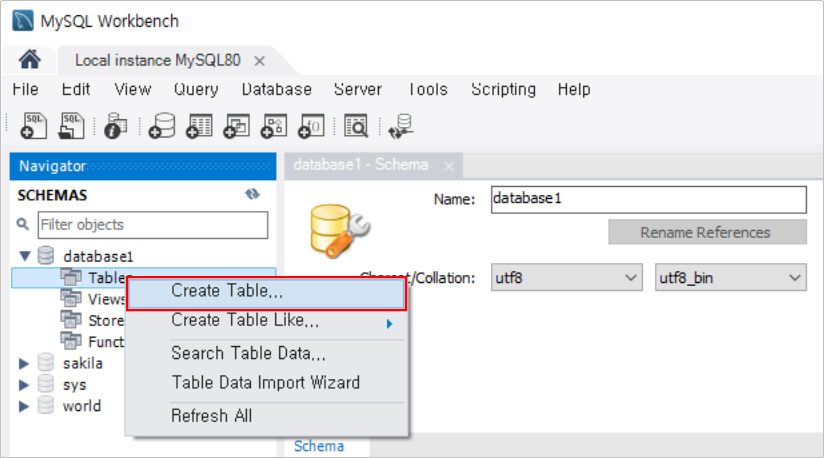The height and width of the screenshot is (458, 824).
Task: Click the MySQL Workbench dolphin logo
Action: pos(23,21)
